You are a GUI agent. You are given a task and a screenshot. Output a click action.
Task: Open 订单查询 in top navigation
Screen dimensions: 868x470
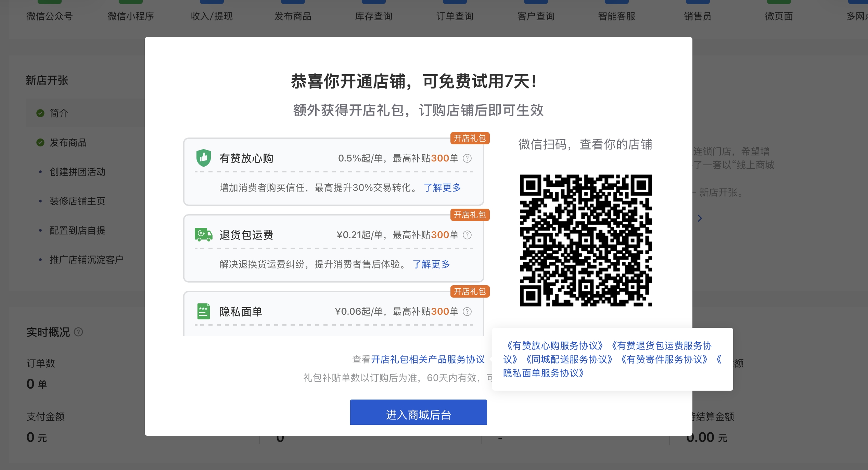coord(455,16)
